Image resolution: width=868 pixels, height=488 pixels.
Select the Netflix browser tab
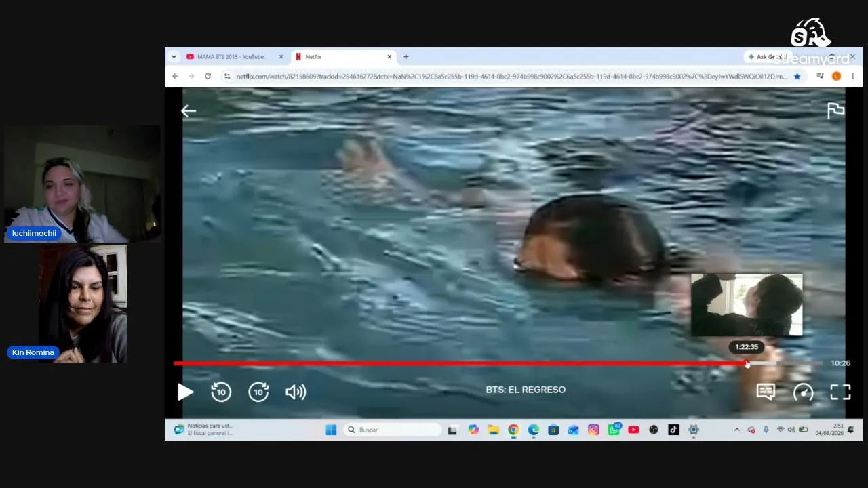point(339,57)
